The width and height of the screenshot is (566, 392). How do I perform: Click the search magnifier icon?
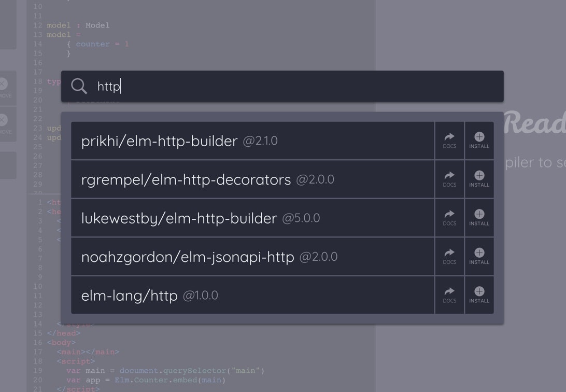[x=79, y=86]
